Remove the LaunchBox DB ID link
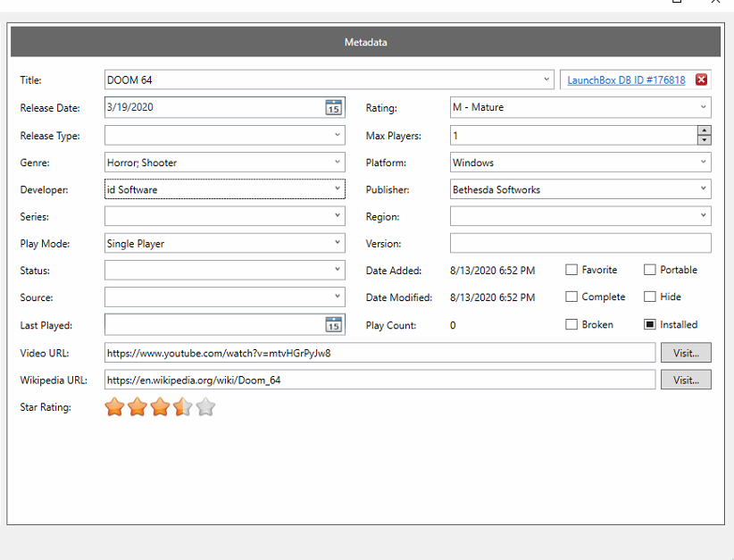Viewport: 734px width, 560px height. [701, 79]
